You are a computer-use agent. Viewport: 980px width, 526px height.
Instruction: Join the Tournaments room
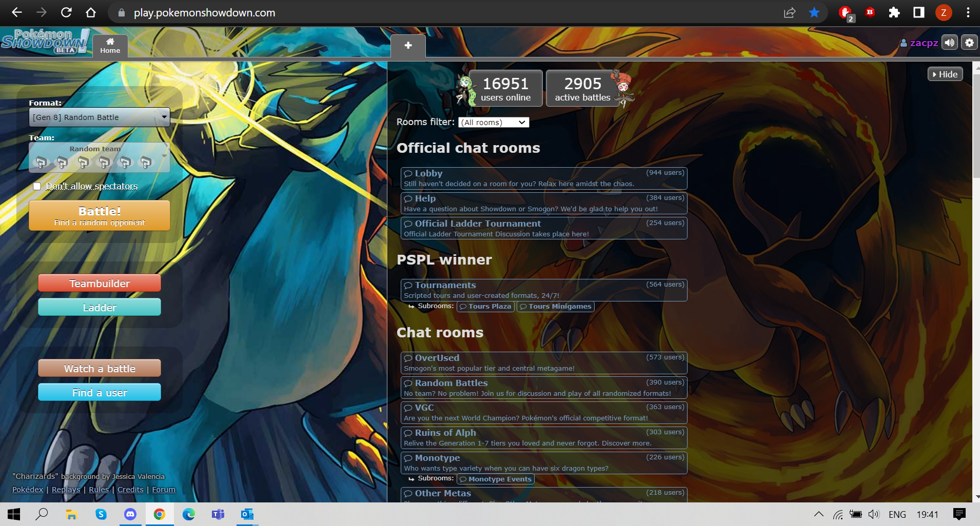pyautogui.click(x=544, y=290)
